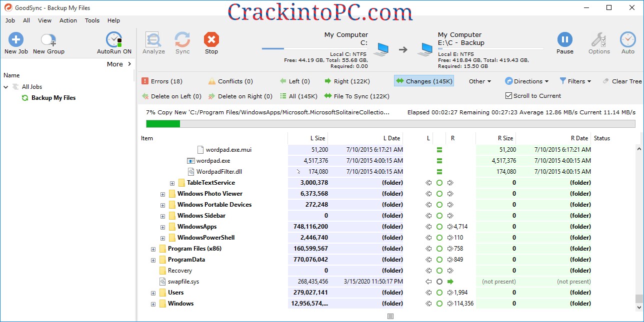Select the wordpad.exe.mui file

tap(228, 150)
